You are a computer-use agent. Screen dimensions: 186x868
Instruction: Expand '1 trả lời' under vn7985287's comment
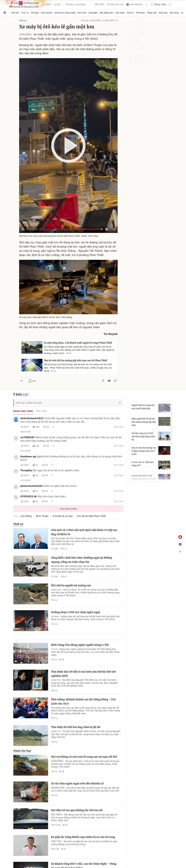[x=25, y=451]
